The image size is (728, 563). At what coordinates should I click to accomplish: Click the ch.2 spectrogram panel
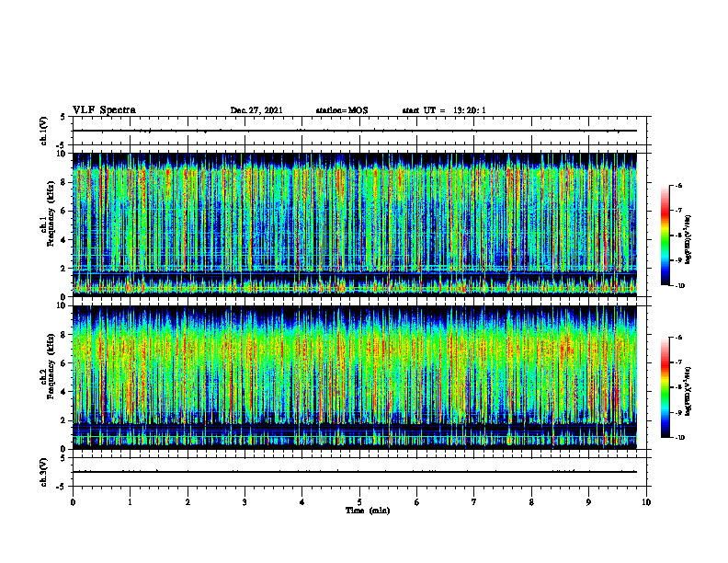tap(354, 377)
